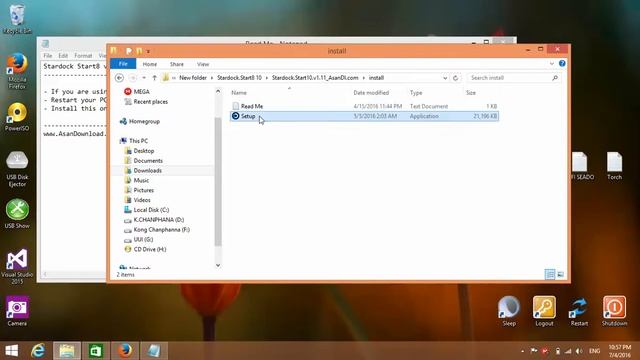Select K.CHANPHANA (D:) drive
The width and height of the screenshot is (640, 360).
(x=159, y=220)
